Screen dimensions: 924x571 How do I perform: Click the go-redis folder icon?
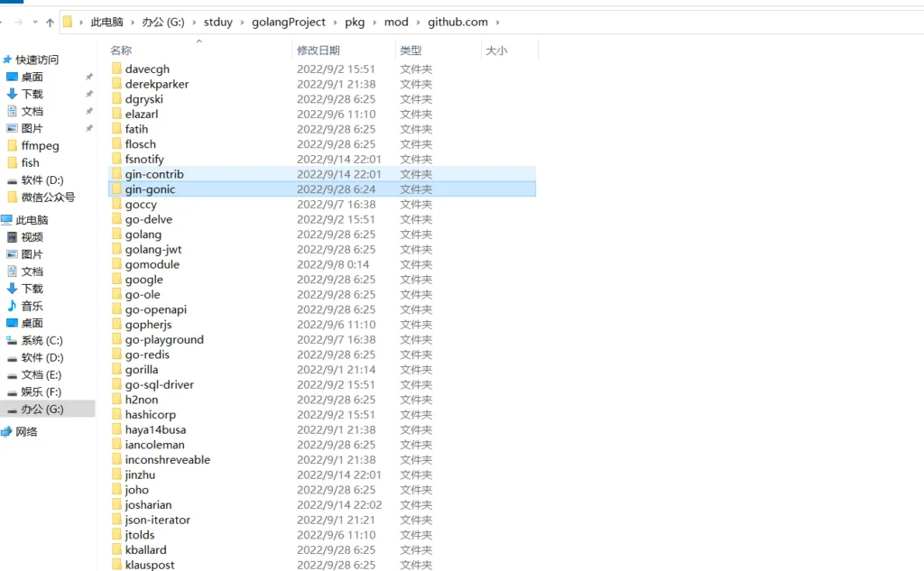(x=116, y=355)
